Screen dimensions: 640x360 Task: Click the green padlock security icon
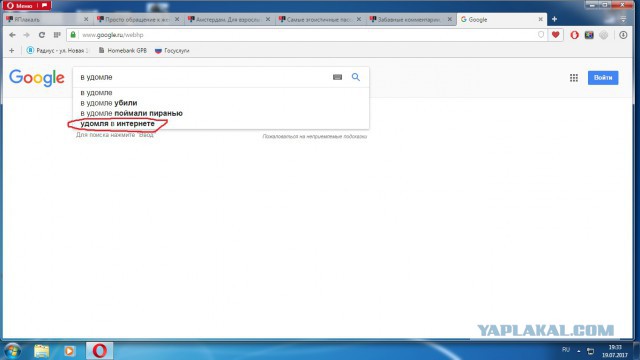[73, 35]
